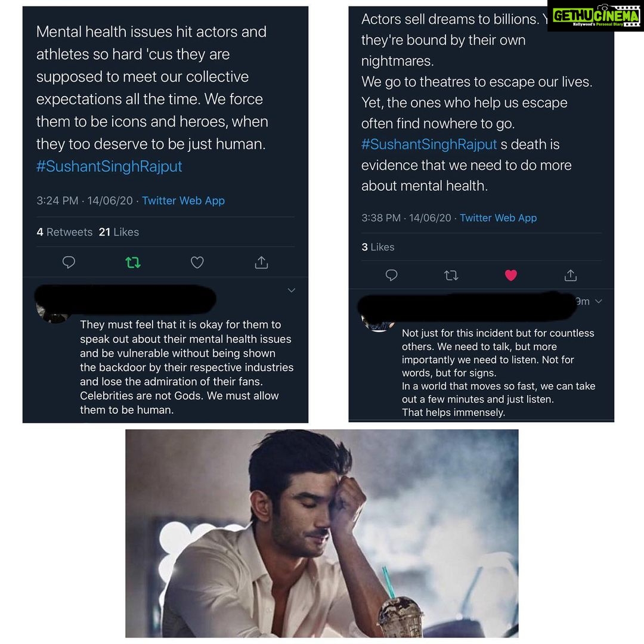Screen dimensions: 644x644
Task: Click Twitter Web App link under the right tweet
Action: [498, 218]
